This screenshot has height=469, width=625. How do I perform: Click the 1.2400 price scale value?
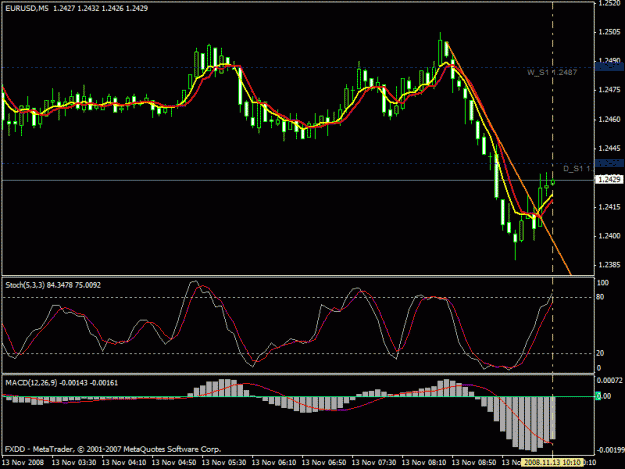[x=609, y=236]
